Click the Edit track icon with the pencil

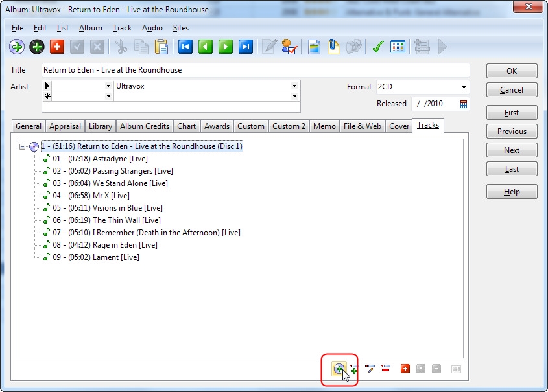(370, 369)
